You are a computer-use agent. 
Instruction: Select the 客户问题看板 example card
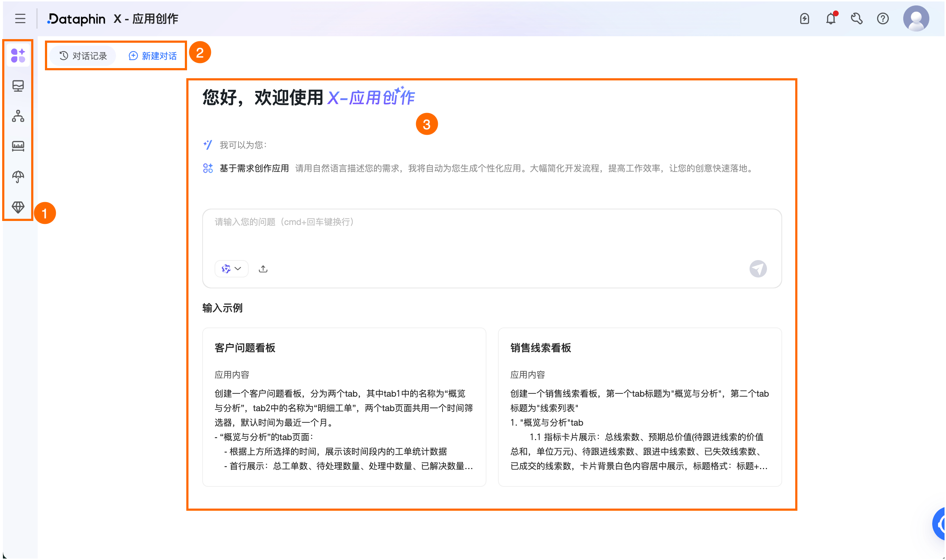point(344,407)
